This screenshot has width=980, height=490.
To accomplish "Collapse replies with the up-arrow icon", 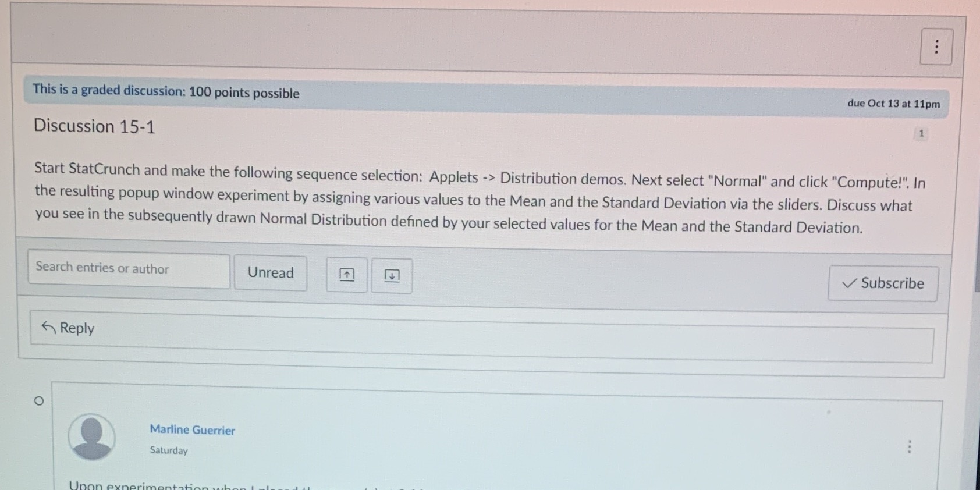I will 347,275.
